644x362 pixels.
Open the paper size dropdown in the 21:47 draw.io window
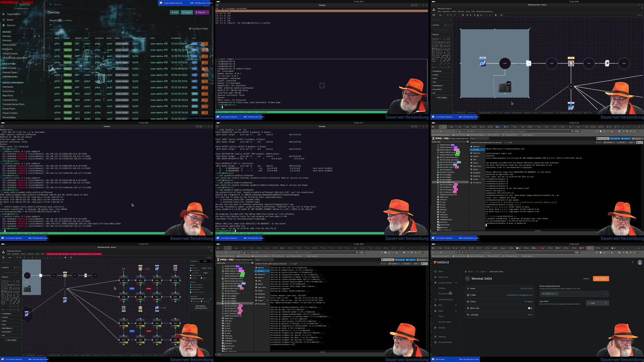pyautogui.click(x=201, y=299)
